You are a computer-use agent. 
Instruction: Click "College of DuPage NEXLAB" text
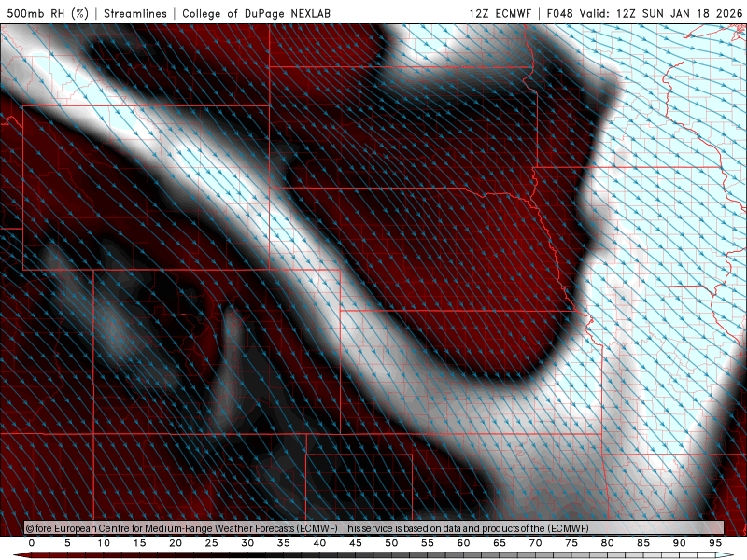pos(256,13)
